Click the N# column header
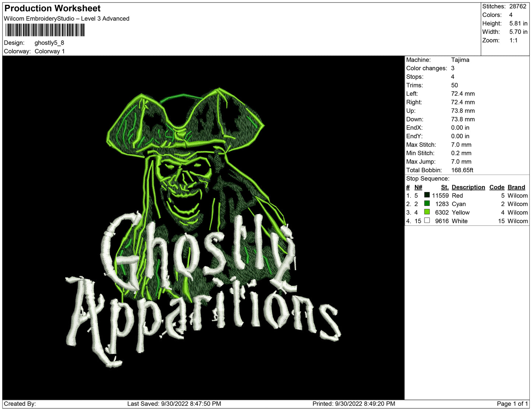 click(x=418, y=187)
